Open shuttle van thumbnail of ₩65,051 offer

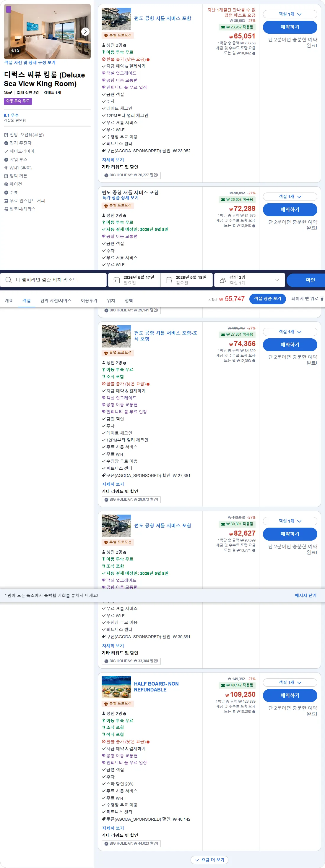pos(116,19)
